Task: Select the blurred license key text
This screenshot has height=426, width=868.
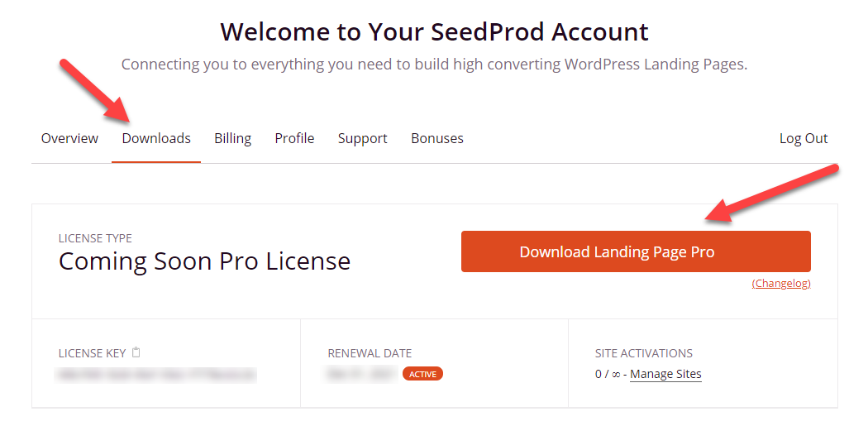Action: [x=156, y=375]
